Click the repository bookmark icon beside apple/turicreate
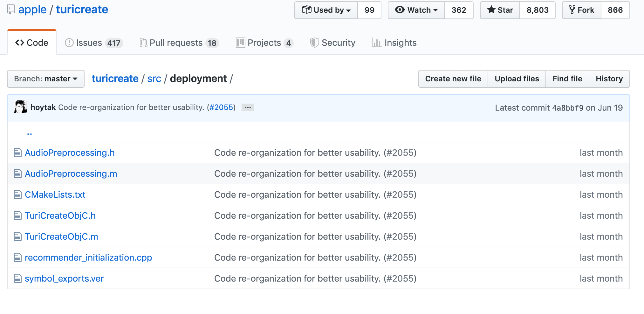The width and height of the screenshot is (644, 314). click(x=11, y=10)
